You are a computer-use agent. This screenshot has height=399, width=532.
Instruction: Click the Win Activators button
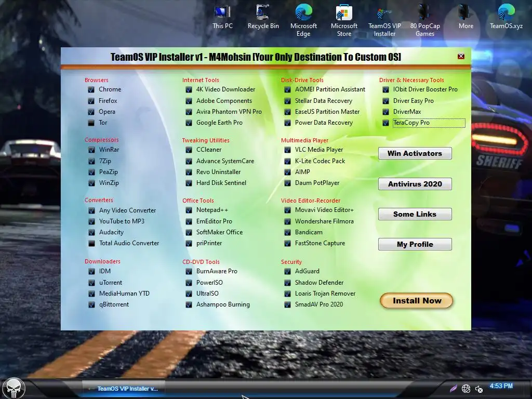[415, 153]
